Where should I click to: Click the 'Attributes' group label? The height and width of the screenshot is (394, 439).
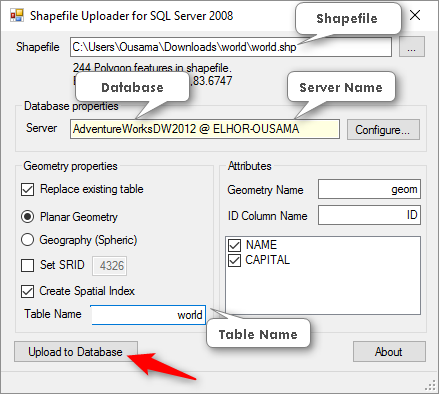(x=249, y=166)
